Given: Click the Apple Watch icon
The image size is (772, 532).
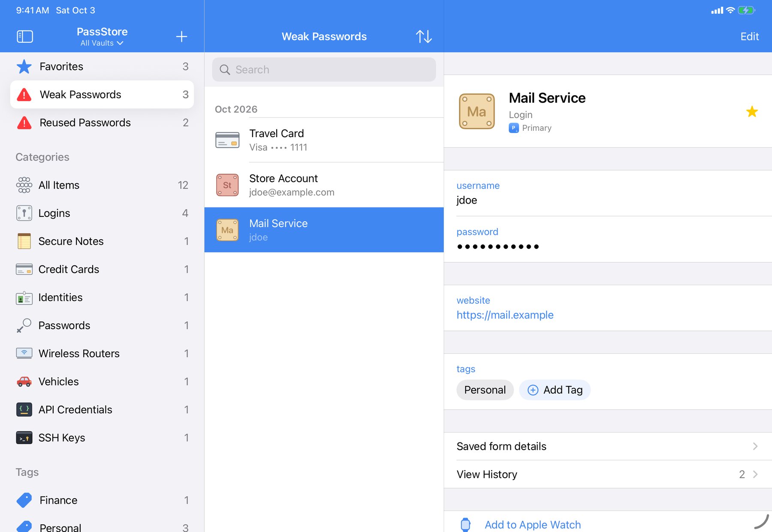Looking at the screenshot, I should [x=465, y=525].
